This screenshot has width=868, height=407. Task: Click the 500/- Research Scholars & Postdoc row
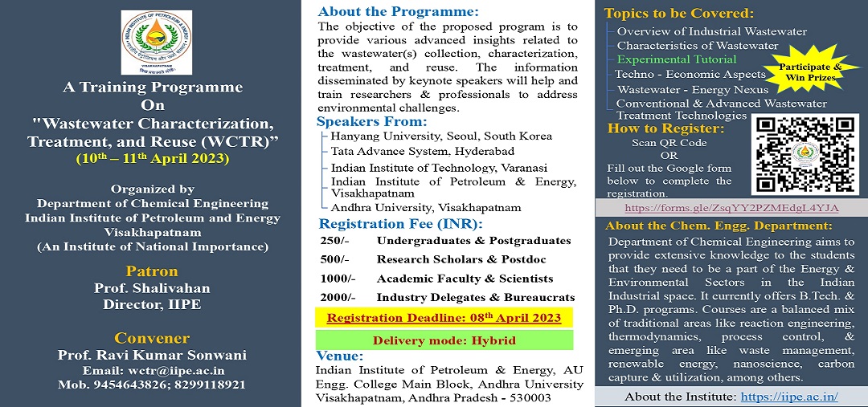click(x=433, y=259)
